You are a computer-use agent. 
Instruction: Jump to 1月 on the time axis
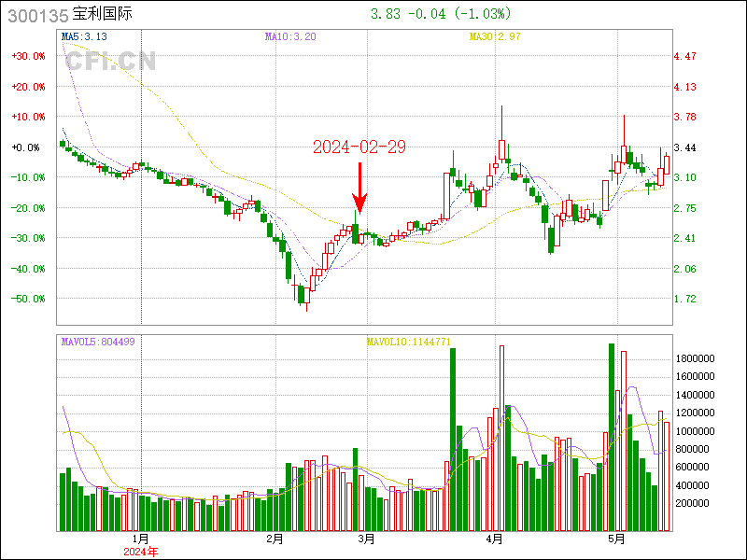coord(141,539)
